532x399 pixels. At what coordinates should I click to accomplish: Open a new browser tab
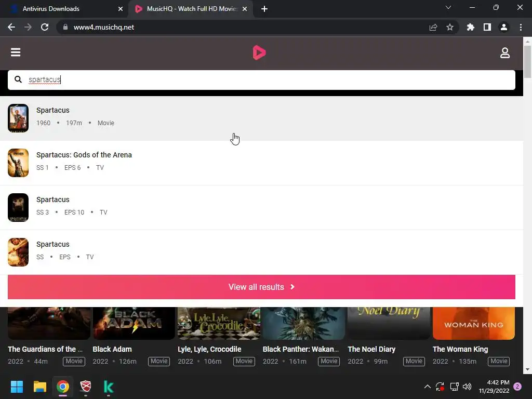point(264,9)
